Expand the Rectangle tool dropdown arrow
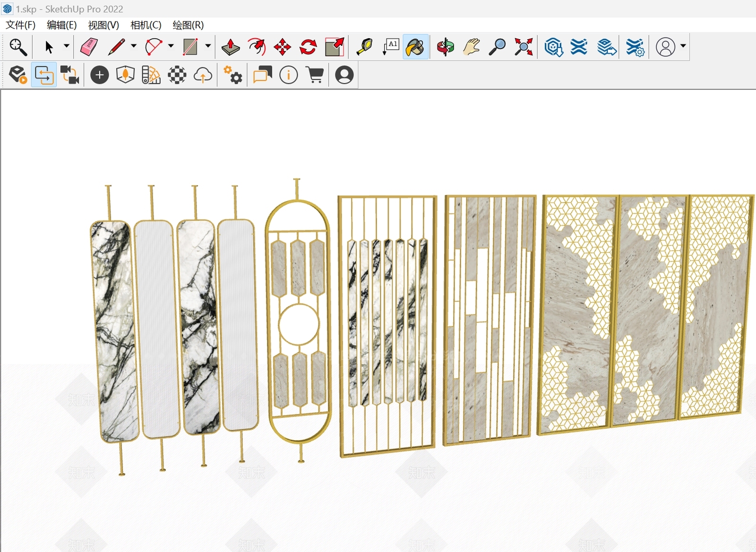The height and width of the screenshot is (552, 756). pos(207,46)
